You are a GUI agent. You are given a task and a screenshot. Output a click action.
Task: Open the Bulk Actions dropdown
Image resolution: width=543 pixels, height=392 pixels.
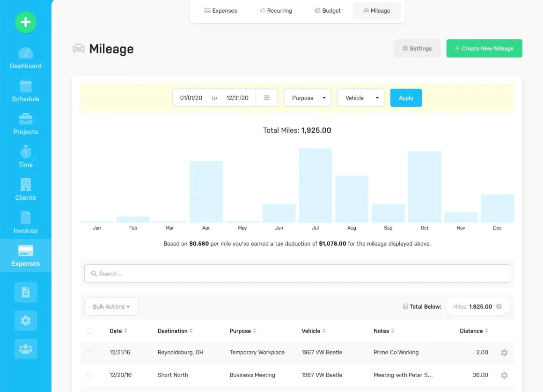tap(111, 306)
